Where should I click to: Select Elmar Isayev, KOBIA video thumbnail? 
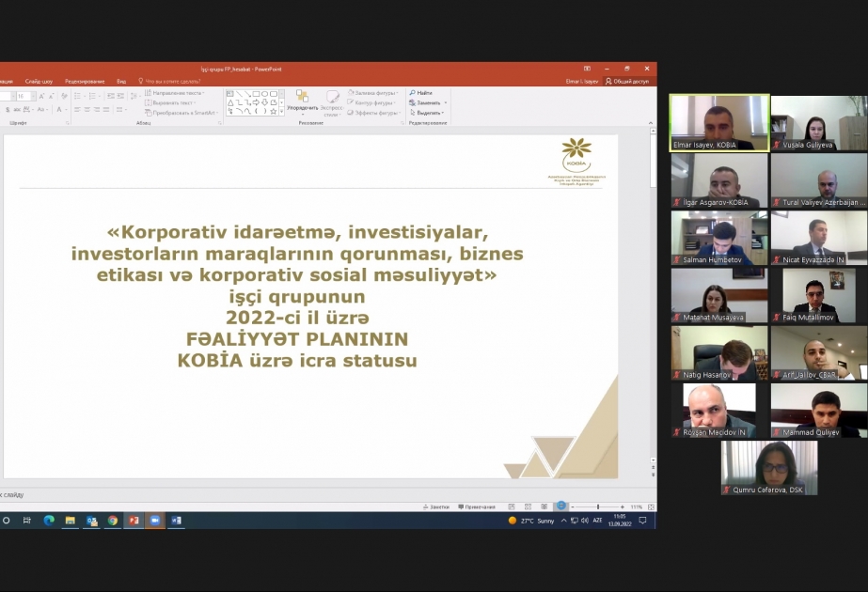pos(719,123)
